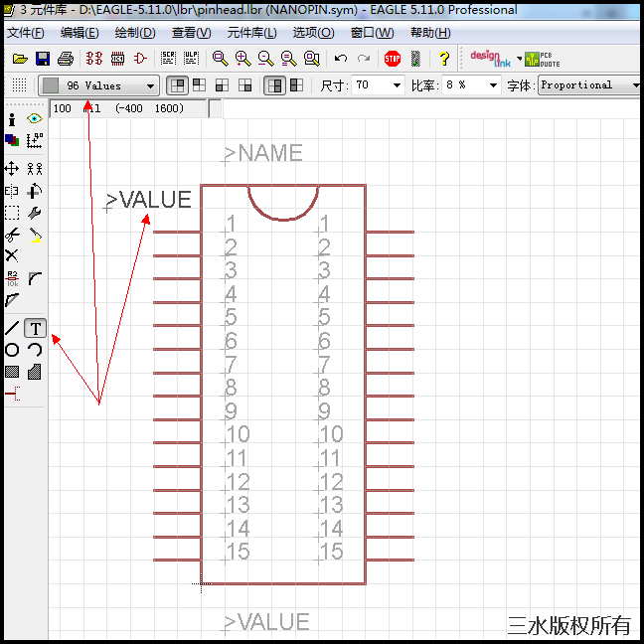644x644 pixels.
Task: Select the Group dashed rectangle tool
Action: (x=12, y=213)
